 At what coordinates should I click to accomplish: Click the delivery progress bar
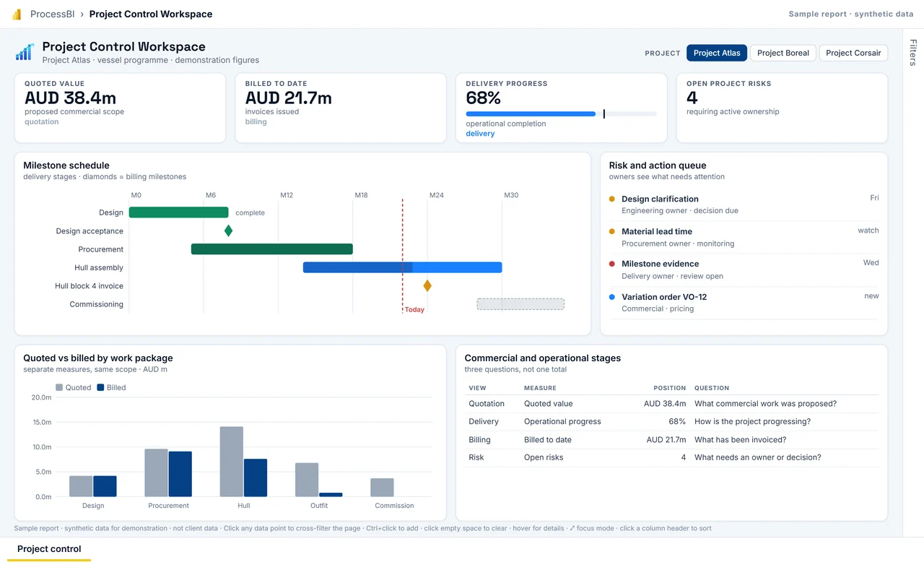point(561,113)
